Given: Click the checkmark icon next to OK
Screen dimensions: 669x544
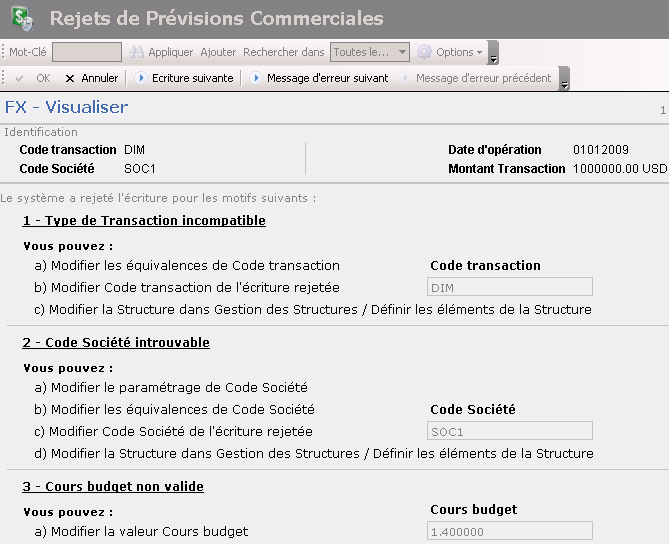Looking at the screenshot, I should [x=22, y=78].
